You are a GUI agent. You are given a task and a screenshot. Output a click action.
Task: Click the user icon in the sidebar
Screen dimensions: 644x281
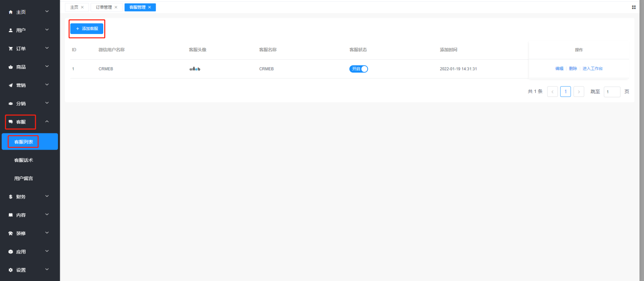click(x=10, y=31)
